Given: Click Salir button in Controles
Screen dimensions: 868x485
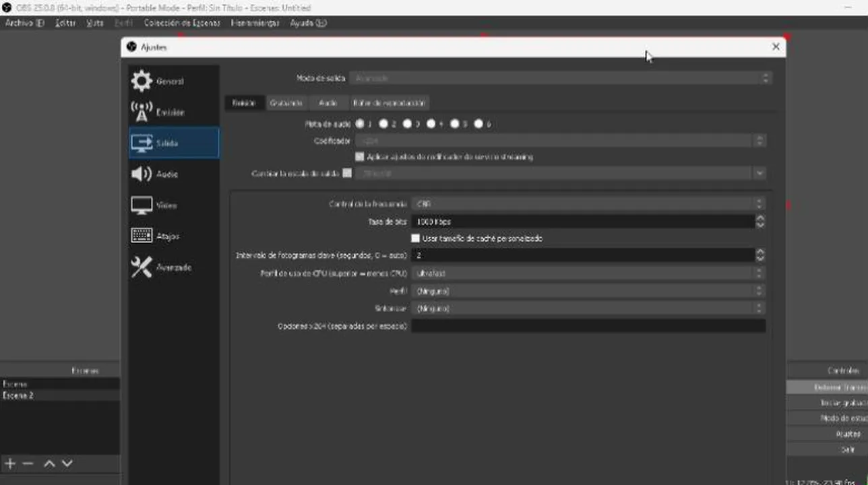Looking at the screenshot, I should 827,449.
